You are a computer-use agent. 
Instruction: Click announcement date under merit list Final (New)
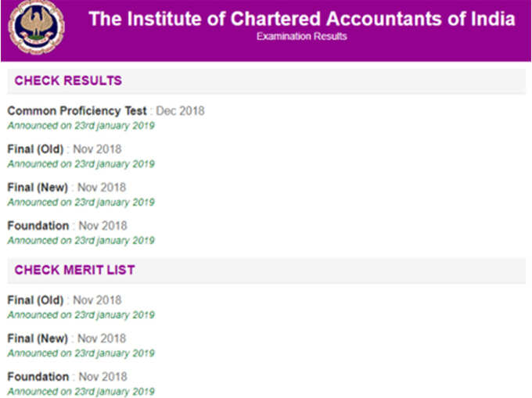81,353
